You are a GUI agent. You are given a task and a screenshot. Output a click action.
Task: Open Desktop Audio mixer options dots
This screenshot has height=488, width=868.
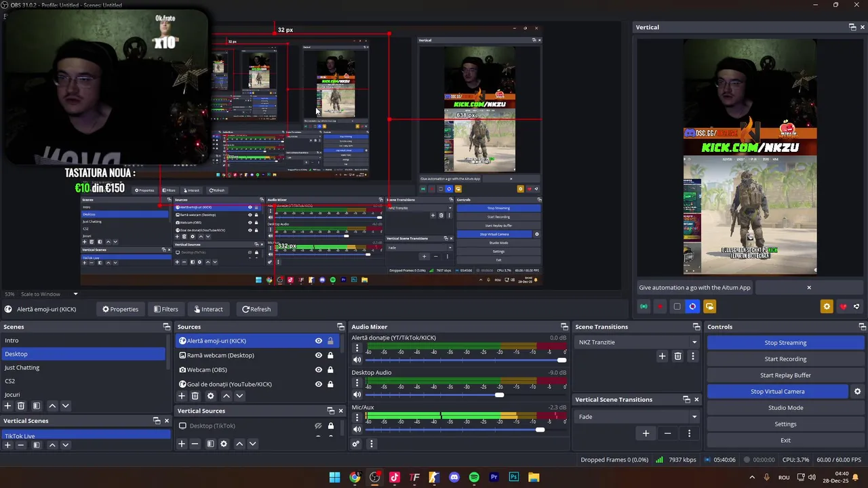pos(357,382)
